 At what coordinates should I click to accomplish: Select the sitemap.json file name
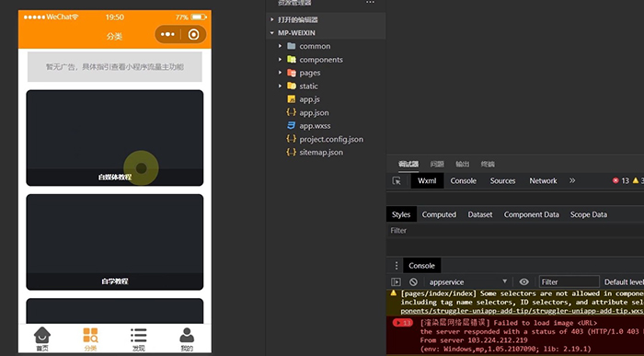pyautogui.click(x=321, y=153)
